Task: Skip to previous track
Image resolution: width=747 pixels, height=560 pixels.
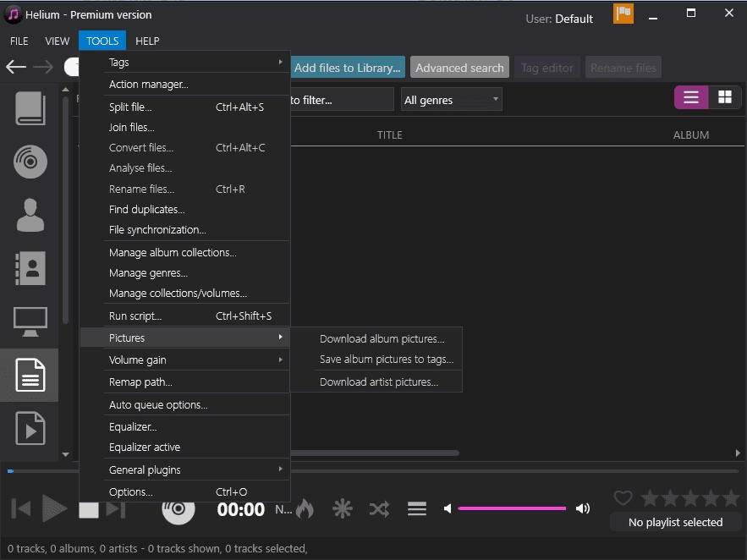Action: point(21,508)
